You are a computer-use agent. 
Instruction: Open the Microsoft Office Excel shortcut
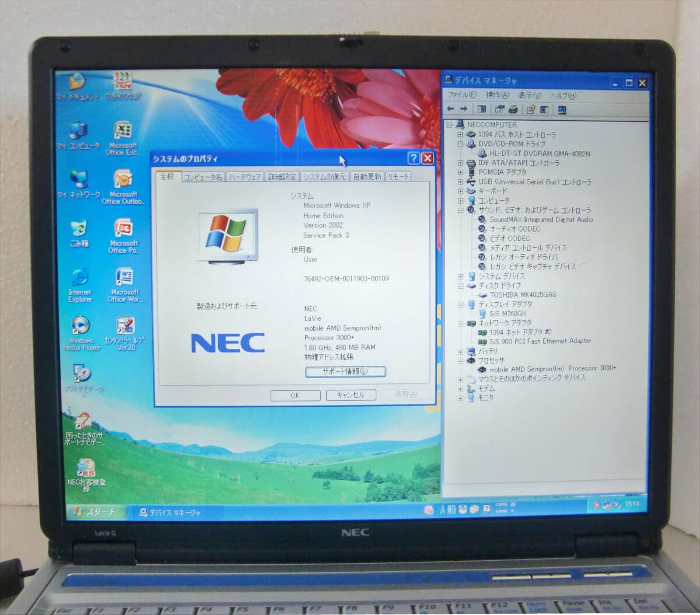pos(123,139)
